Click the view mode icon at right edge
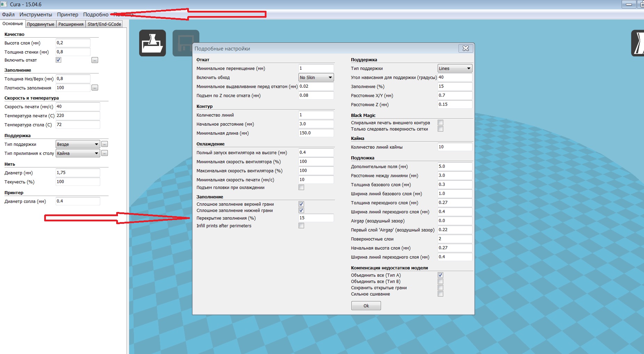Viewport: 644px width, 354px height. tap(638, 43)
